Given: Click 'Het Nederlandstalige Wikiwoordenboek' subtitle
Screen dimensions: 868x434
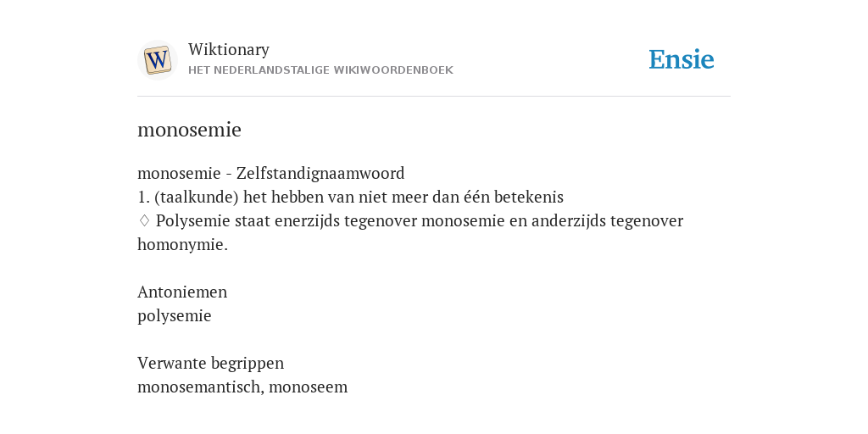Looking at the screenshot, I should click(320, 70).
